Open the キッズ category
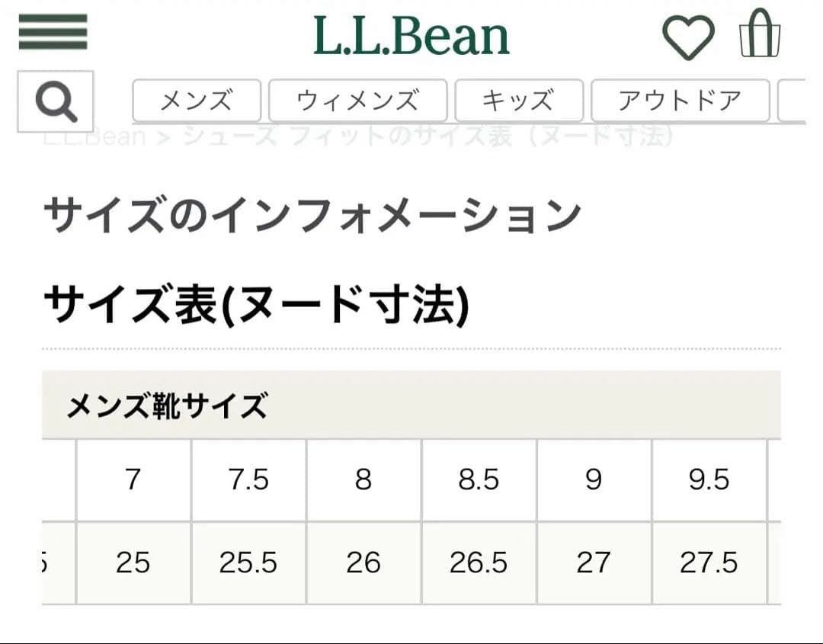Viewport: 823px width, 644px height. click(x=519, y=100)
